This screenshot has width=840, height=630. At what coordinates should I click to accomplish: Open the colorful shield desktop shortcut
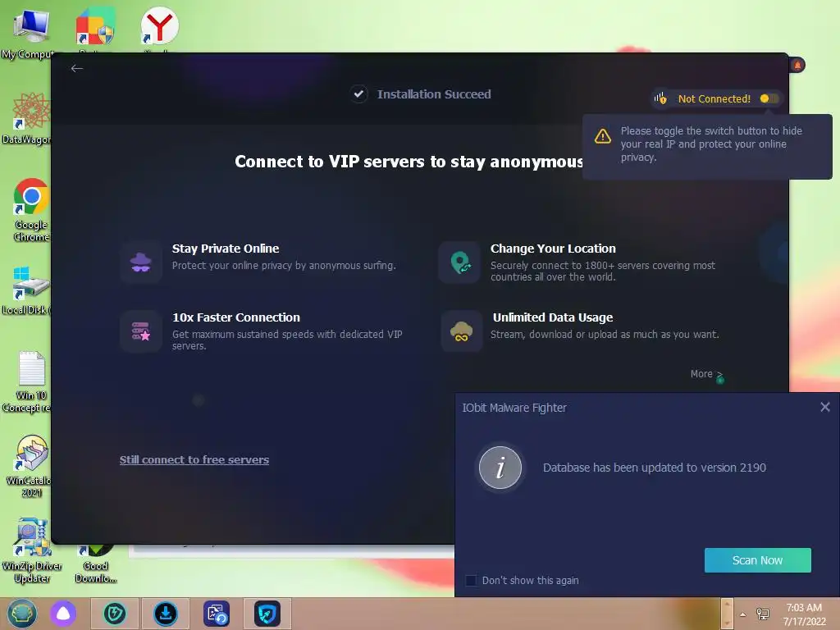coord(95,28)
